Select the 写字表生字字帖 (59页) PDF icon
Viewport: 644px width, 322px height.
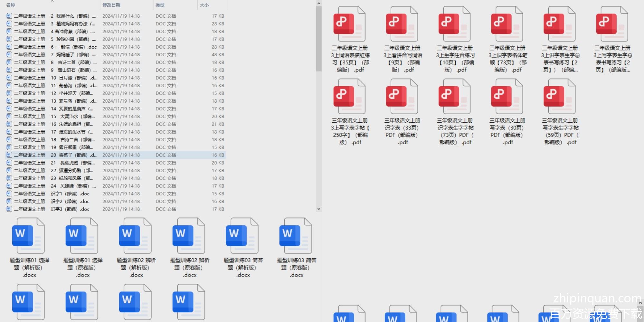[x=559, y=97]
